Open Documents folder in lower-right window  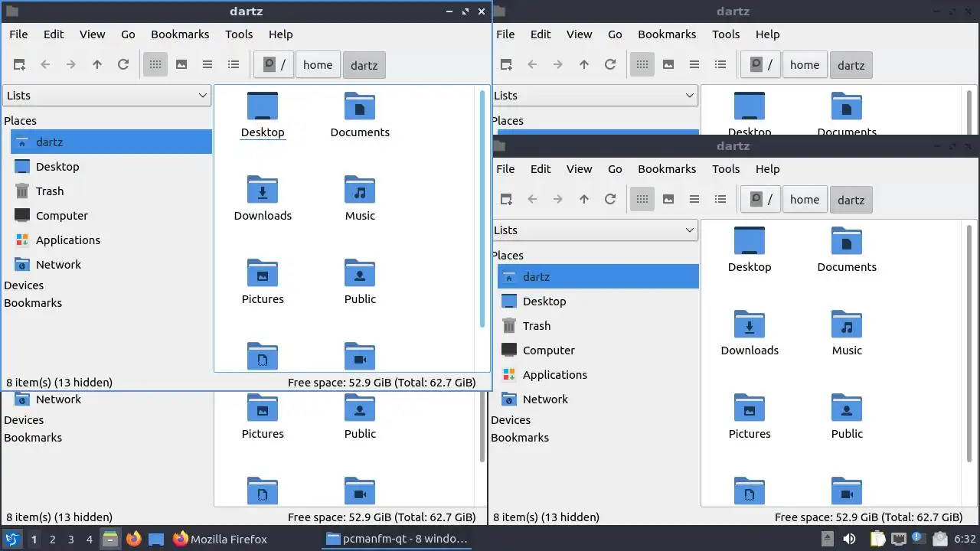pos(847,249)
